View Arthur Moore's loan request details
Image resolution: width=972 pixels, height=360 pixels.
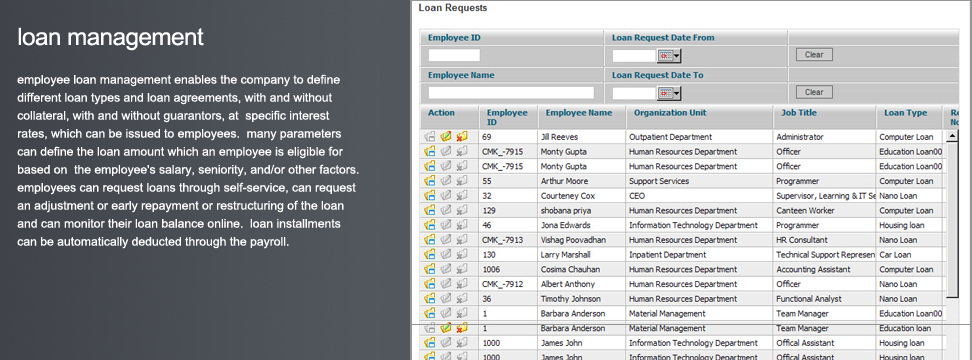coord(430,181)
